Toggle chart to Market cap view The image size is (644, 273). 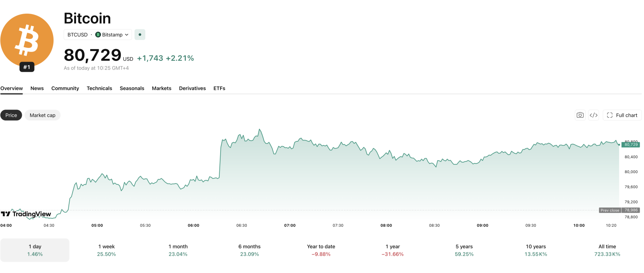click(43, 115)
